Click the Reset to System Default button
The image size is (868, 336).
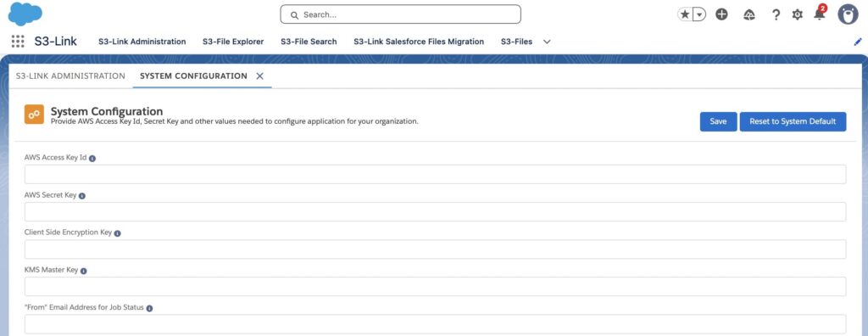793,121
